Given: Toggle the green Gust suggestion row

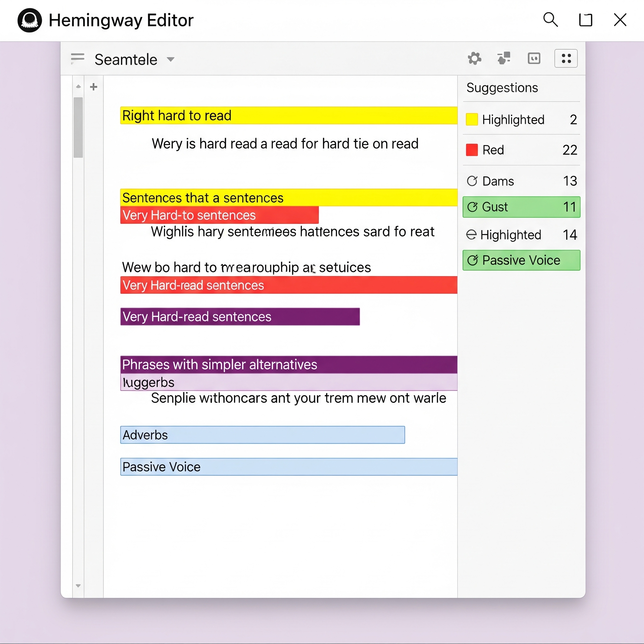Looking at the screenshot, I should (x=521, y=207).
